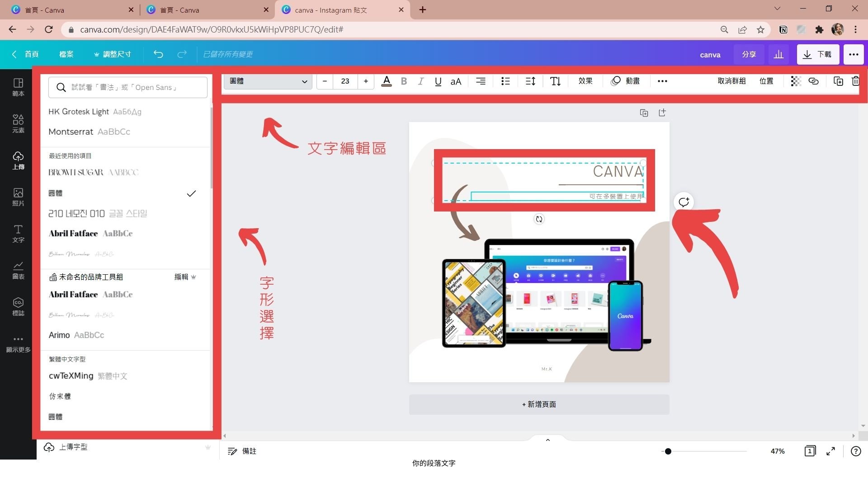Screen dimensions: 868x488
Task: Open more toolbar options (three dots)
Action: pyautogui.click(x=662, y=81)
